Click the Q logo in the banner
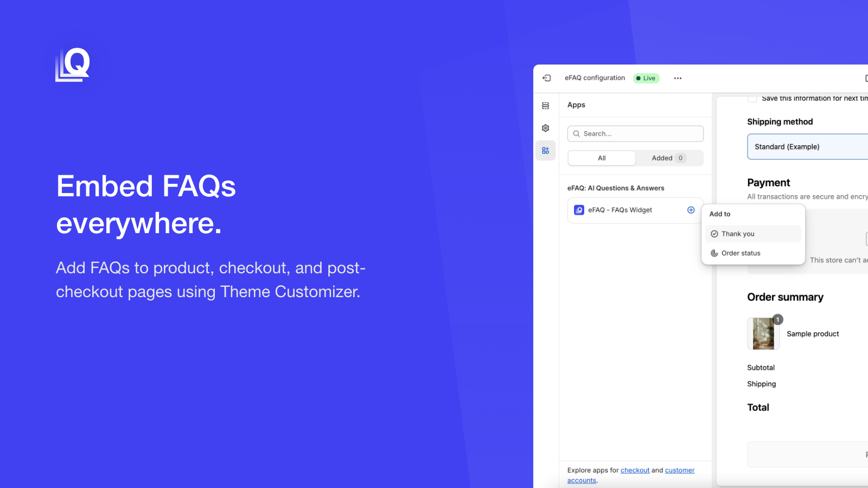The image size is (868, 488). pyautogui.click(x=73, y=65)
